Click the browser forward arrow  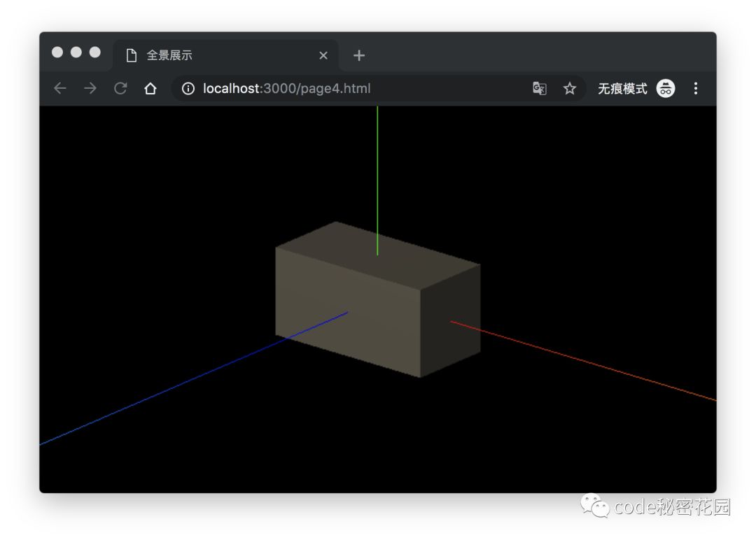coord(90,89)
